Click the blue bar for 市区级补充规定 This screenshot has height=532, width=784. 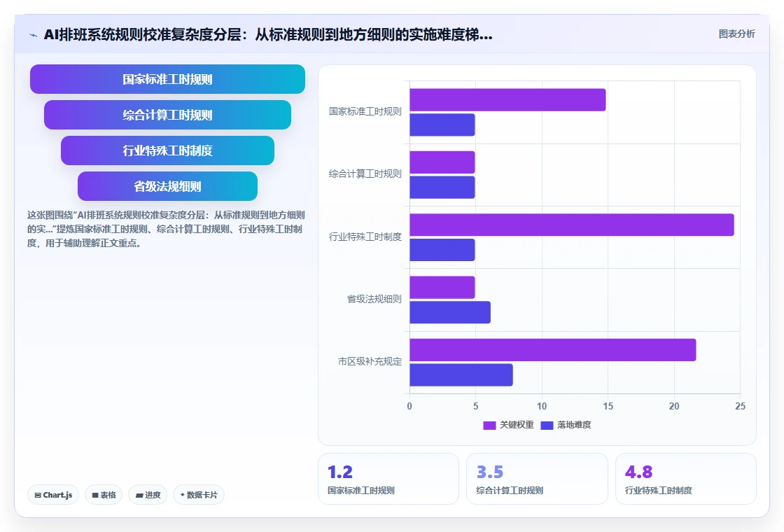[x=461, y=375]
